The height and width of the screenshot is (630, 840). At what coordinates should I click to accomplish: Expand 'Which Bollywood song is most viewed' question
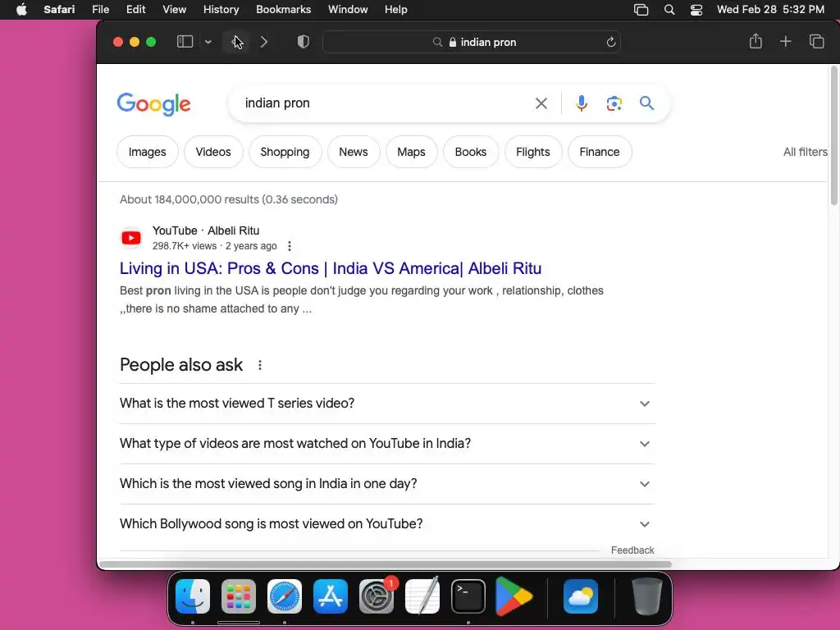(387, 524)
